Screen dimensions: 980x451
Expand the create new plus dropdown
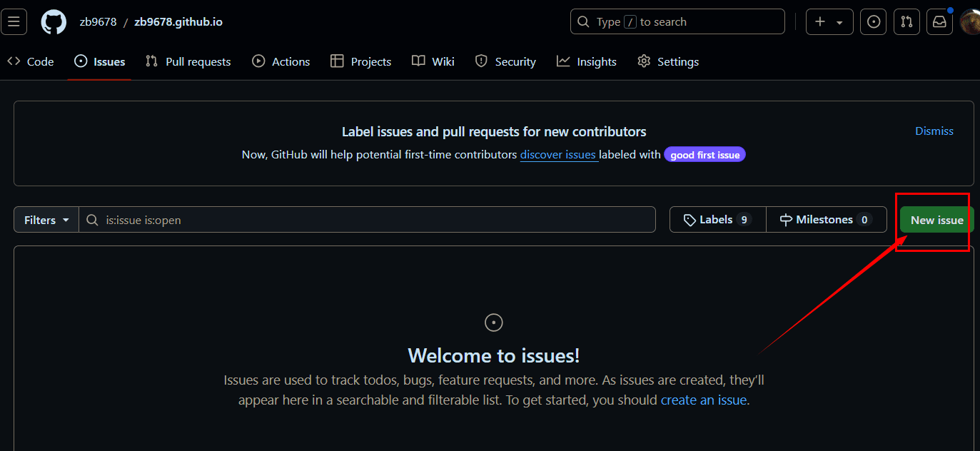(x=829, y=22)
